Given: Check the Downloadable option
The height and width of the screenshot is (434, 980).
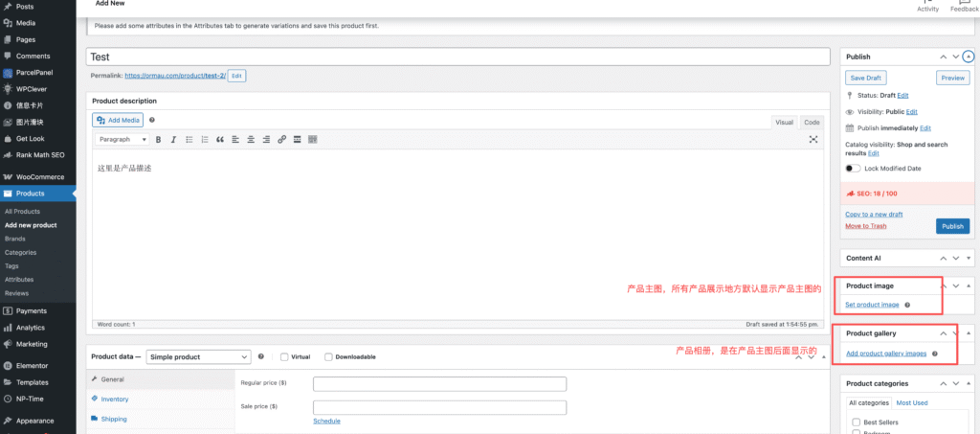Looking at the screenshot, I should click(328, 357).
